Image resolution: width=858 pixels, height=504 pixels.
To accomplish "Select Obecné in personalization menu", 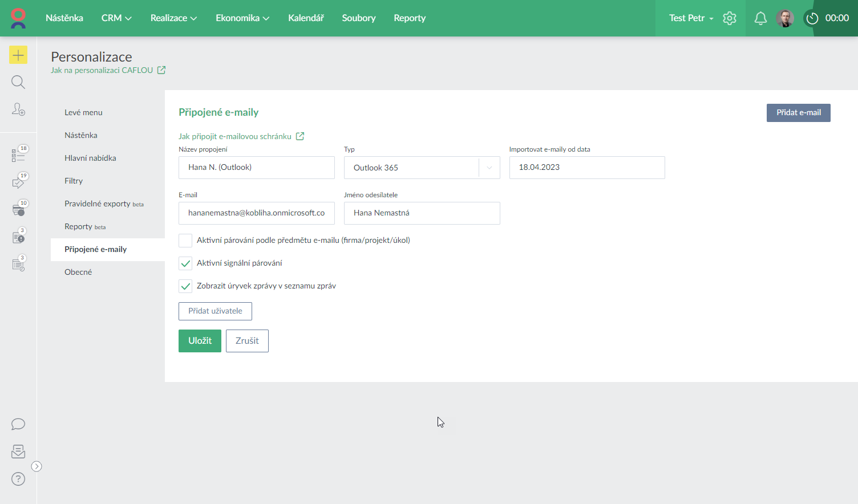I will pyautogui.click(x=78, y=272).
